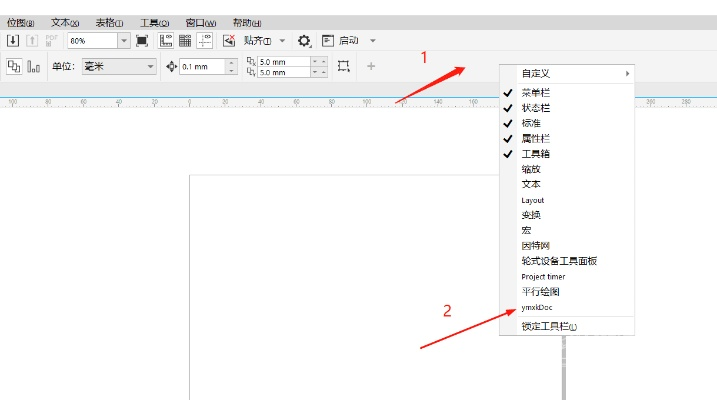Open the zoom level dropdown showing 80%
This screenshot has width=717, height=400.
click(x=124, y=40)
